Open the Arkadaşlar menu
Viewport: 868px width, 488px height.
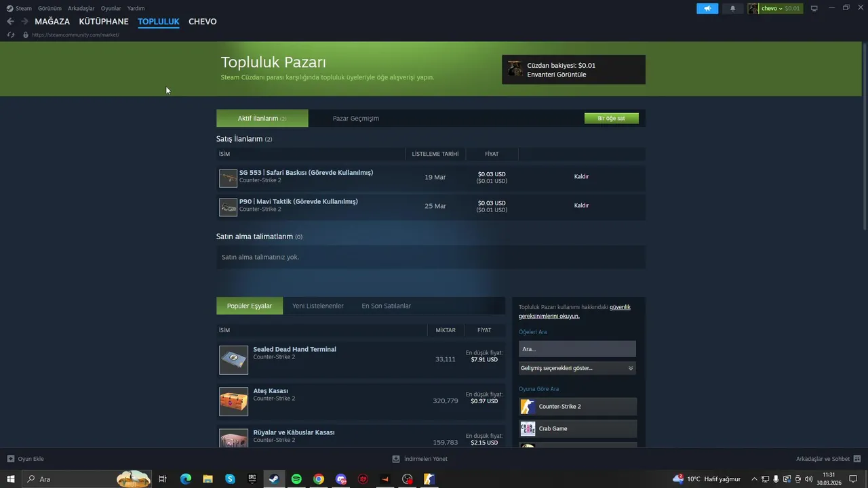tap(81, 9)
